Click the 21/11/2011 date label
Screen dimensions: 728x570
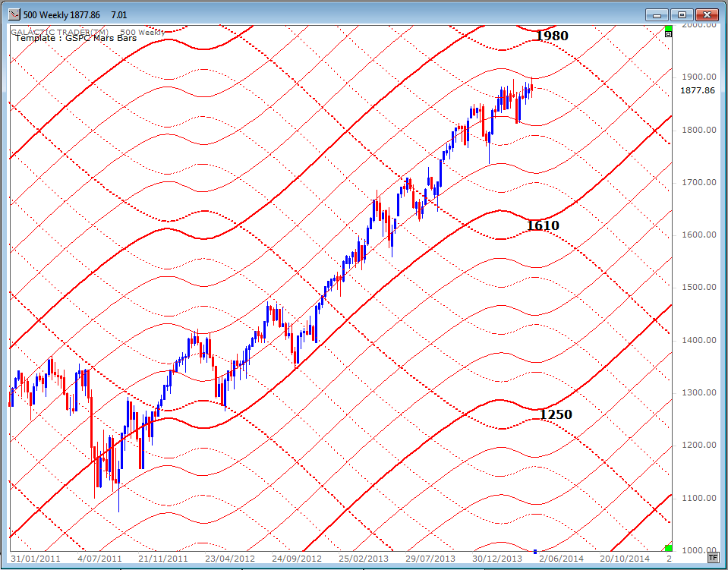point(164,557)
